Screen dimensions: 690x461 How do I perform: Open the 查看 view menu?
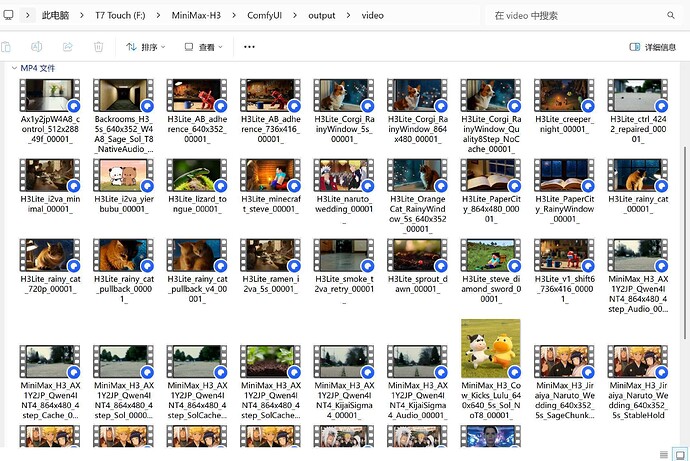tap(203, 47)
